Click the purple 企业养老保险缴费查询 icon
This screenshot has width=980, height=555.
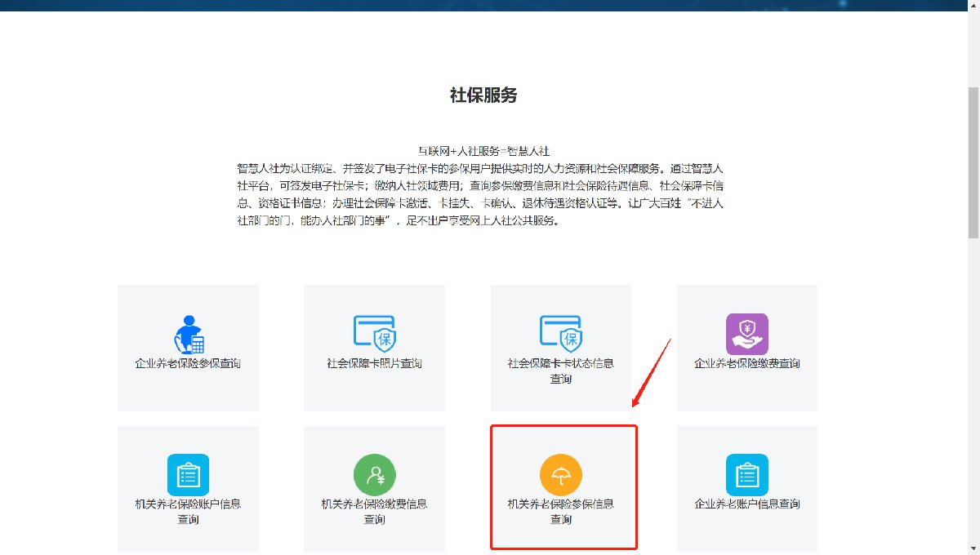(x=747, y=334)
